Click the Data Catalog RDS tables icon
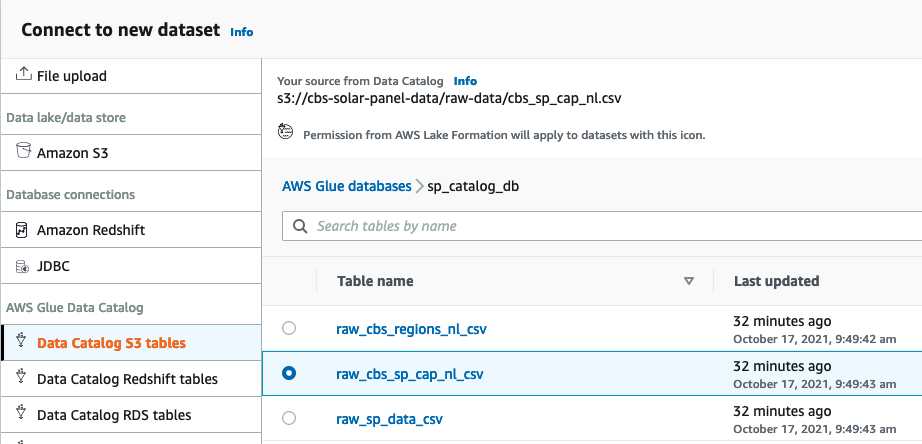The width and height of the screenshot is (922, 444). coord(24,414)
